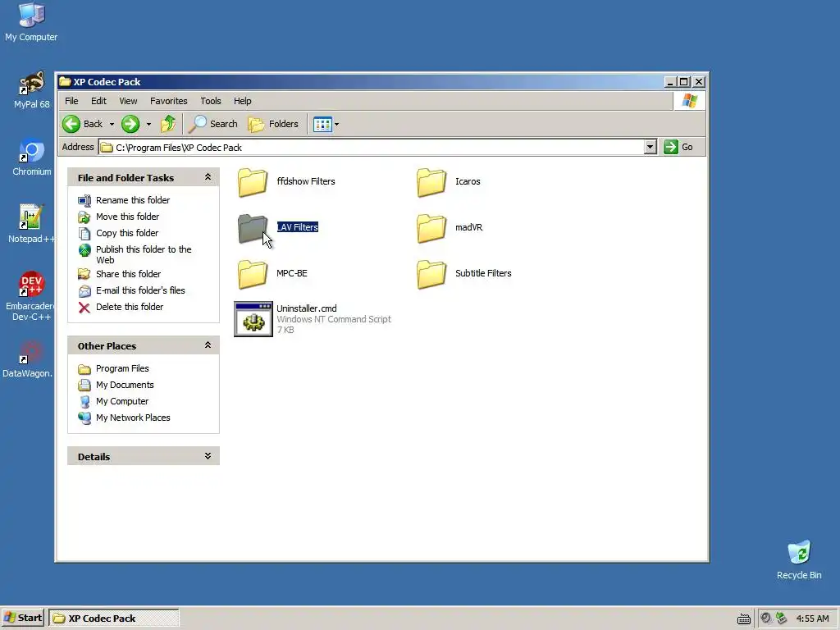The height and width of the screenshot is (630, 840).
Task: Toggle the Folders pane button
Action: click(273, 125)
